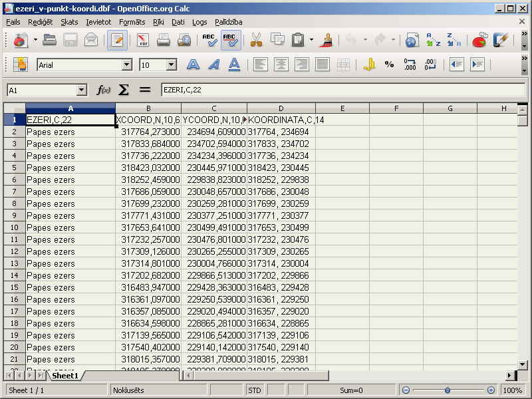The width and height of the screenshot is (532, 399).
Task: Export directly as PDF
Action: point(143,41)
